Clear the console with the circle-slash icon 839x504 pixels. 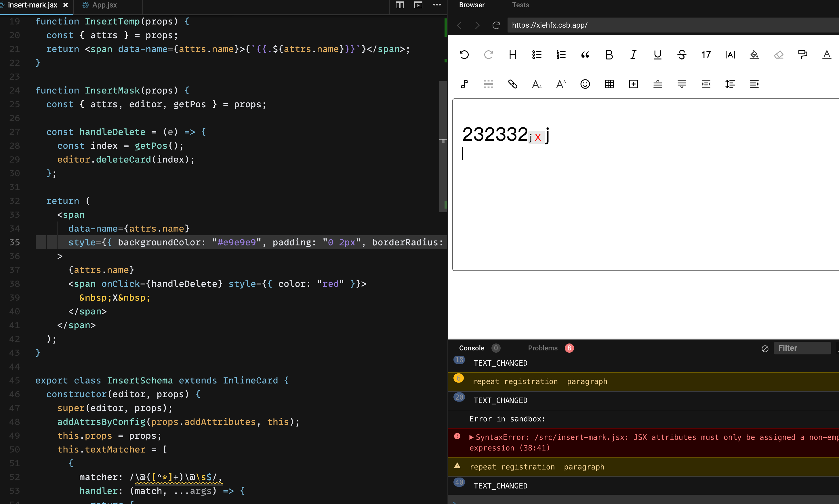click(x=764, y=349)
